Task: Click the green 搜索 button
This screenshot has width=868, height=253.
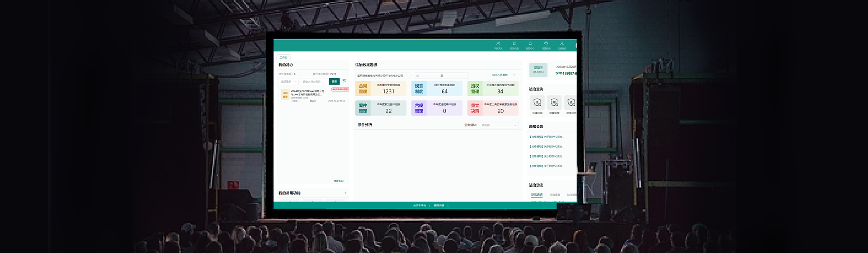Action: pyautogui.click(x=334, y=82)
